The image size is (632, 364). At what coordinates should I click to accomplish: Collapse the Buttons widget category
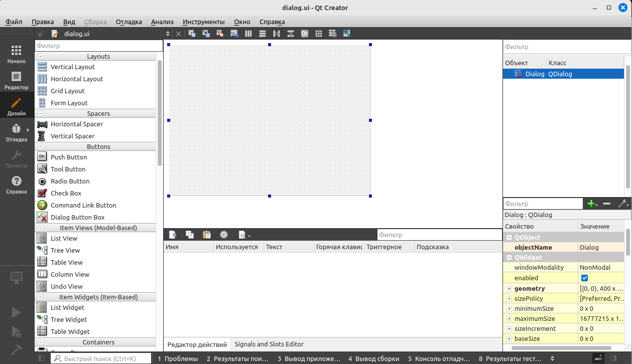pos(40,146)
